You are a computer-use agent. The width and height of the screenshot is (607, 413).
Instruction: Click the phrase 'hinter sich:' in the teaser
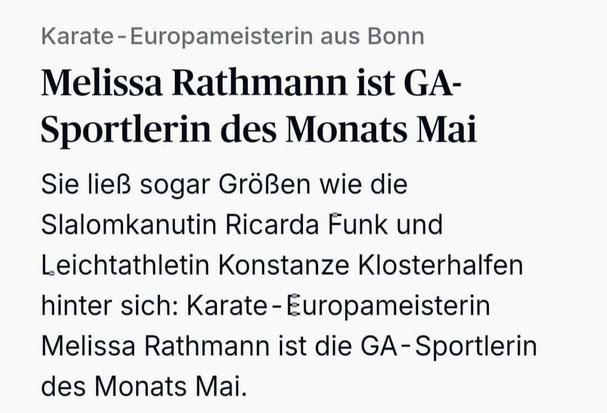(x=110, y=306)
